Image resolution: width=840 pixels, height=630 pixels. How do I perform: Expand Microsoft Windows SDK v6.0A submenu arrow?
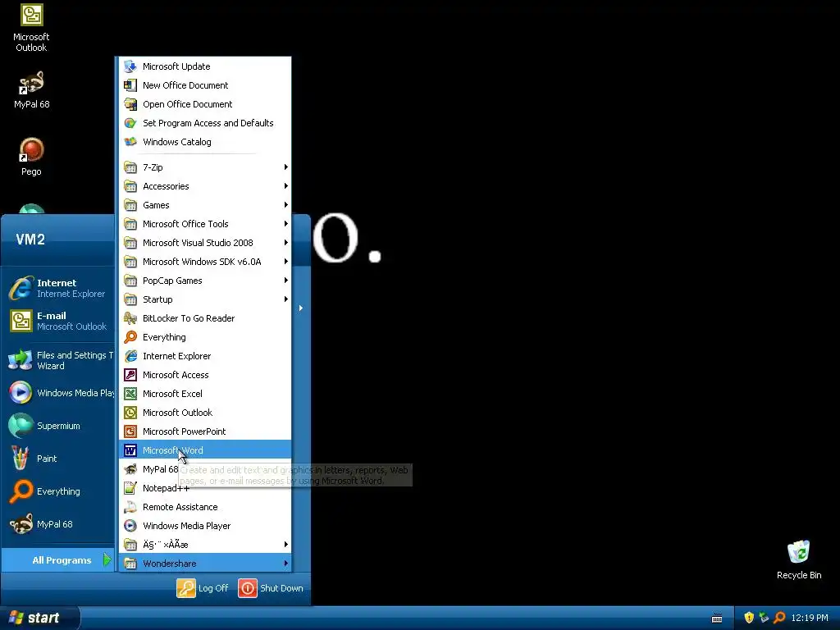[x=286, y=262]
